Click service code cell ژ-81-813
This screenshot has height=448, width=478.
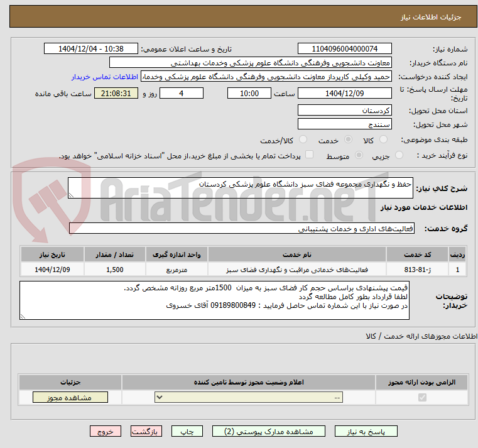tap(417, 270)
